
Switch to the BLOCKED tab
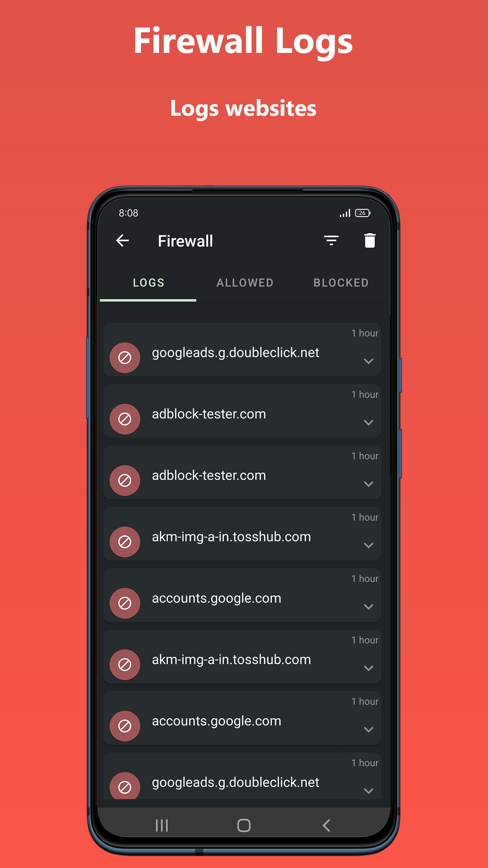341,283
